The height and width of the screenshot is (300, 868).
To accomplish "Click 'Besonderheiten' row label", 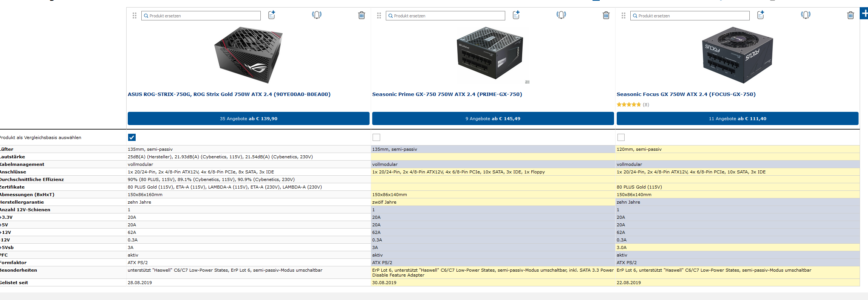I will [19, 270].
